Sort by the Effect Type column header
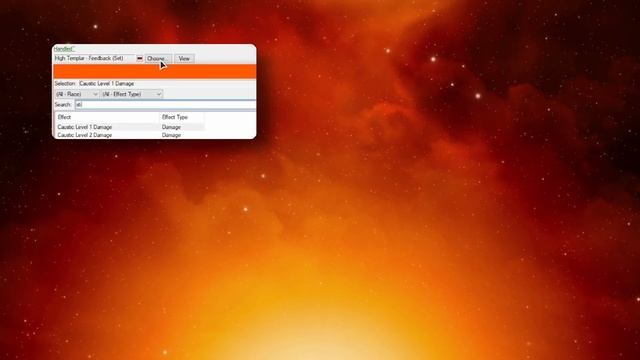640x360 pixels. (182, 117)
